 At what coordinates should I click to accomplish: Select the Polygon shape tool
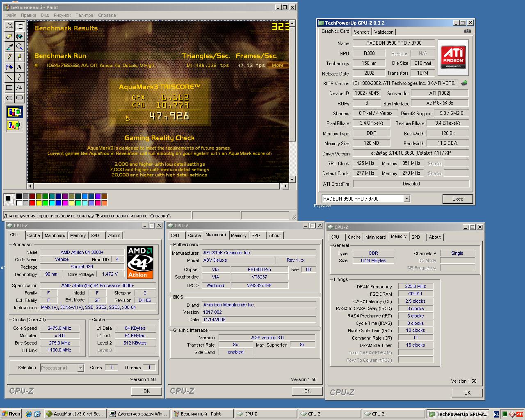point(19,88)
